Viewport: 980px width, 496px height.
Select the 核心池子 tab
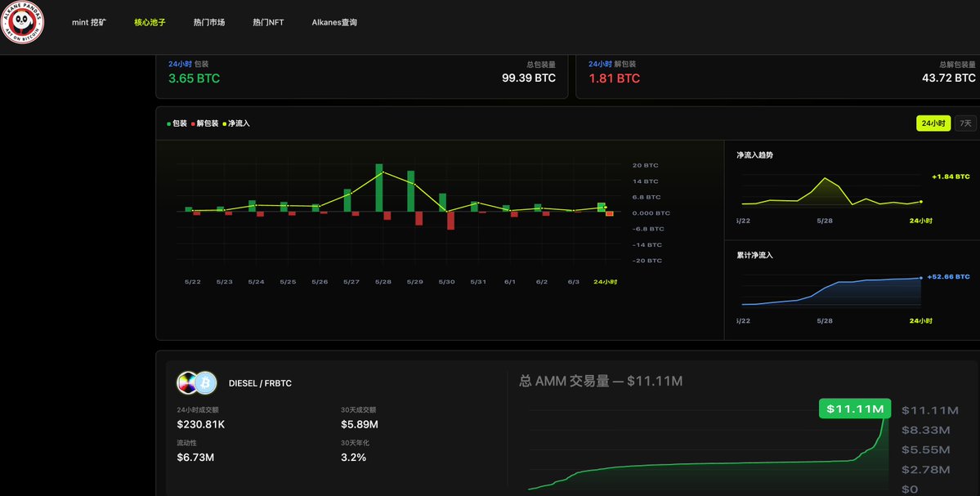150,23
